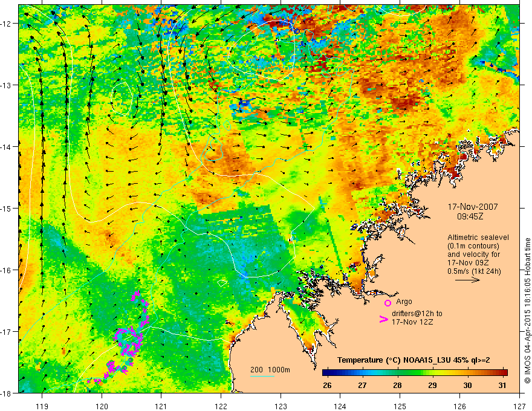This screenshot has width=532, height=411.
Task: Click the temperature color bar
Action: tap(415, 372)
